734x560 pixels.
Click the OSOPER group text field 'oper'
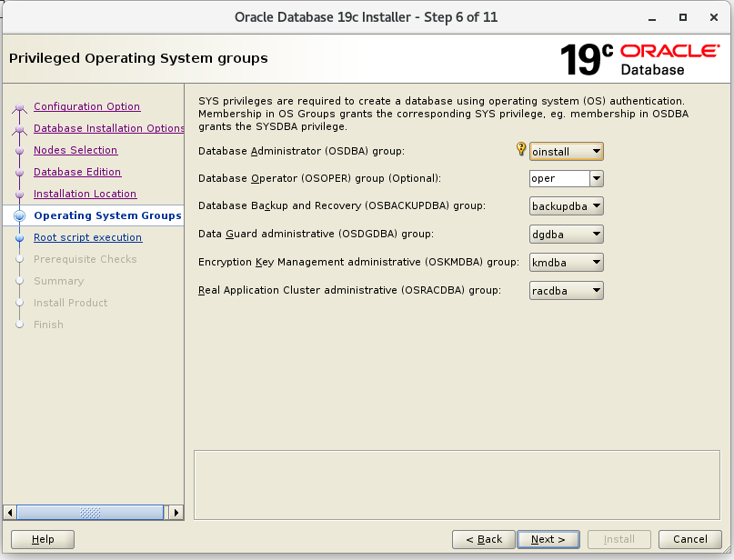point(559,178)
